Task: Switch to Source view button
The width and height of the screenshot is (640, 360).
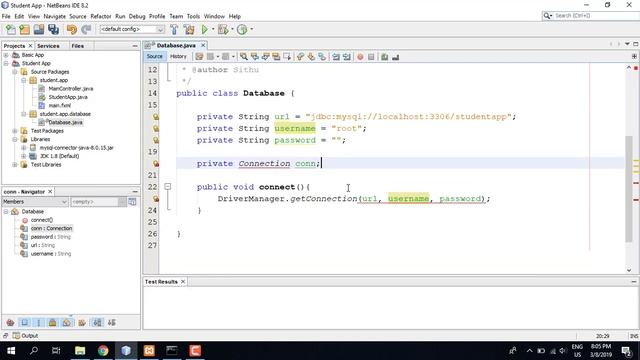Action: [155, 56]
